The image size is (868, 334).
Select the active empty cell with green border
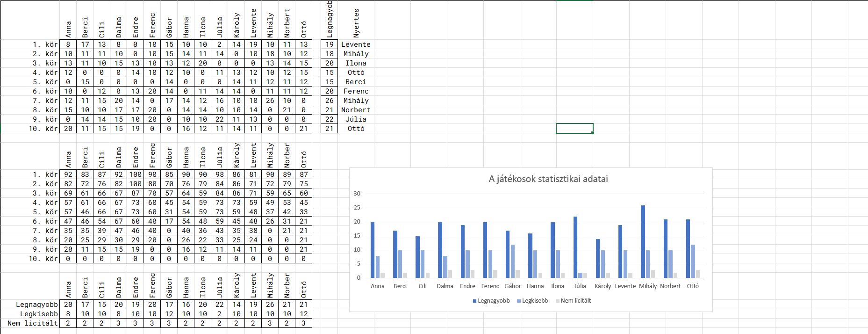point(574,128)
